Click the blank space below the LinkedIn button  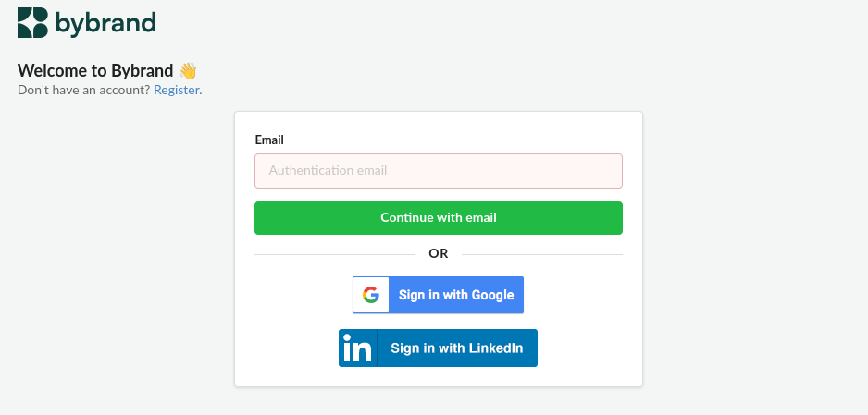pos(439,377)
